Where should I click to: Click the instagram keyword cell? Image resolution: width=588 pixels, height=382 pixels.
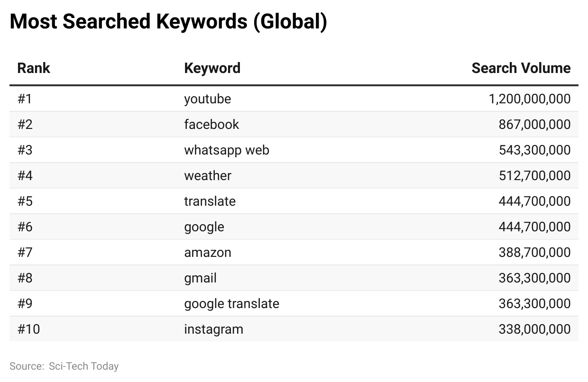[213, 329]
